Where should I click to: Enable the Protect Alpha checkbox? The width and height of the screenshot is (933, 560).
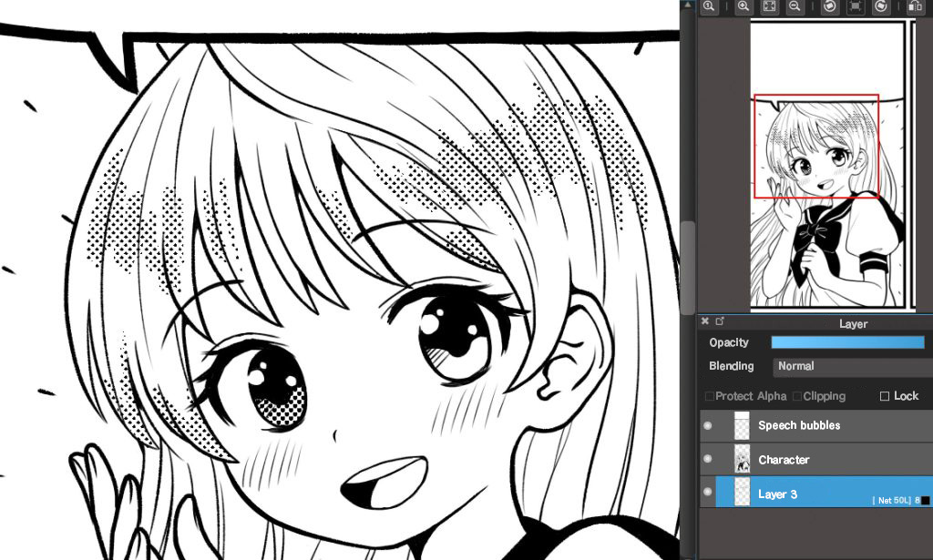click(x=709, y=396)
